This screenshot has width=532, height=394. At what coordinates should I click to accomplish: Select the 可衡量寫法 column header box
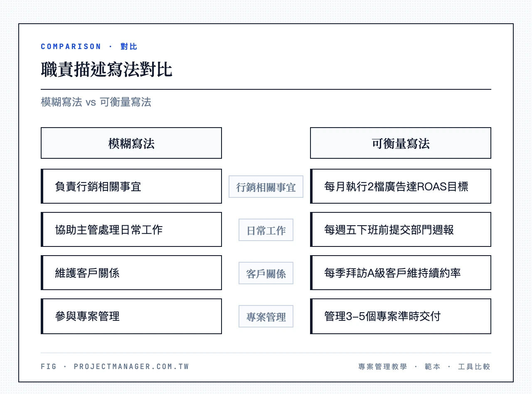click(401, 143)
